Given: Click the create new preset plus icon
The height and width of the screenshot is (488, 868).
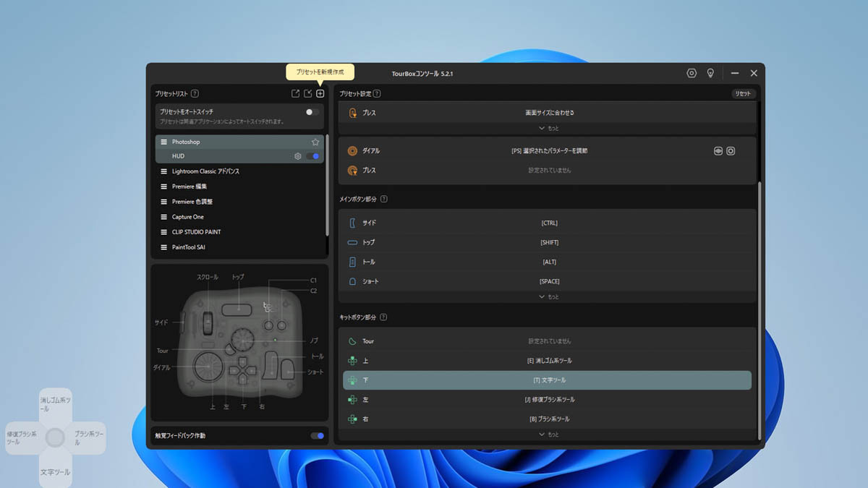Looking at the screenshot, I should pos(320,94).
